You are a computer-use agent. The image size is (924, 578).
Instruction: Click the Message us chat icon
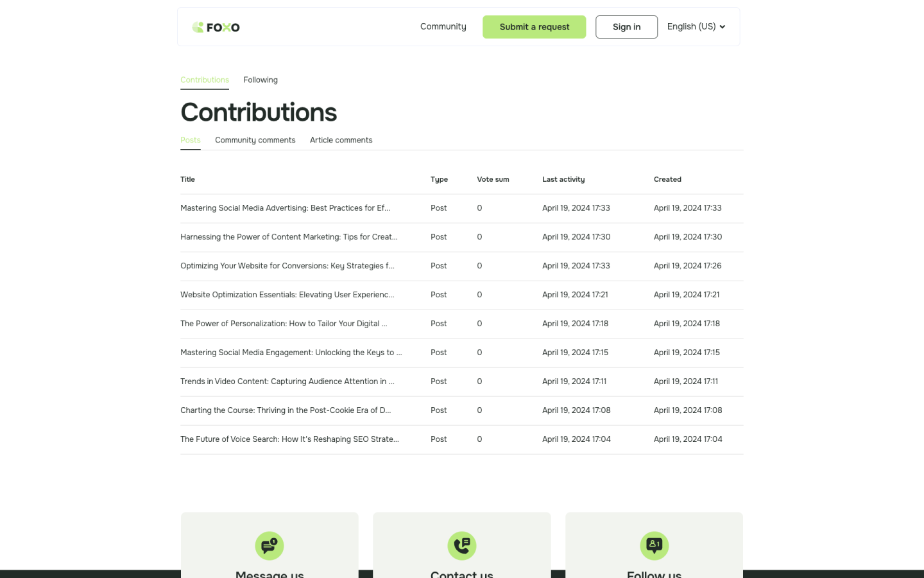(x=269, y=546)
